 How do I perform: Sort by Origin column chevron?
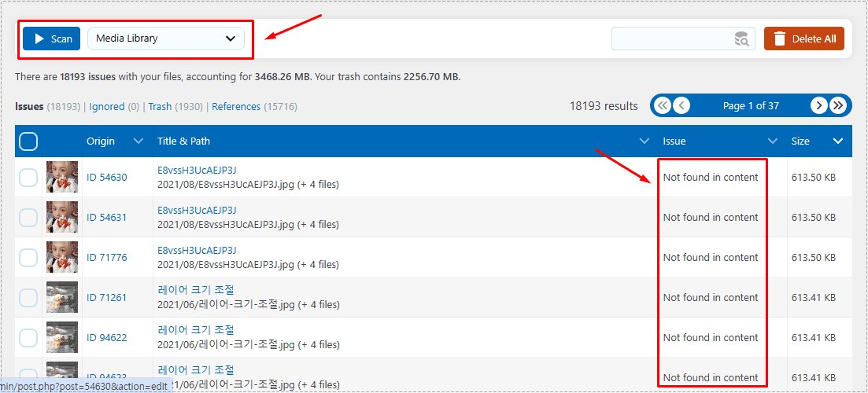click(x=139, y=141)
